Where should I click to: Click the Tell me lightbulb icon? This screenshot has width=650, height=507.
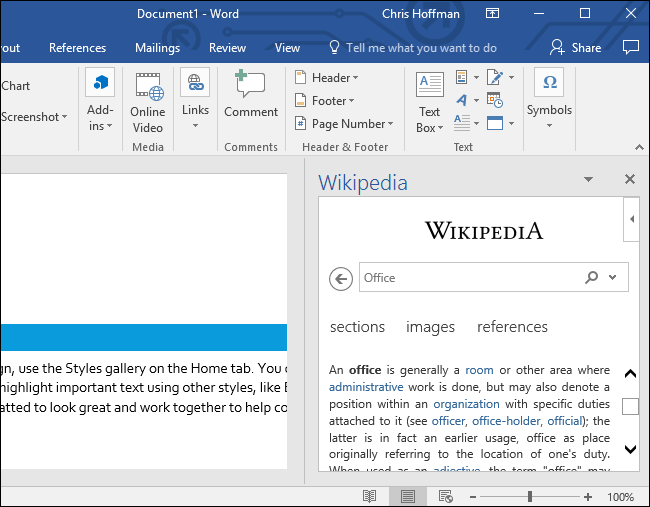pyautogui.click(x=334, y=48)
